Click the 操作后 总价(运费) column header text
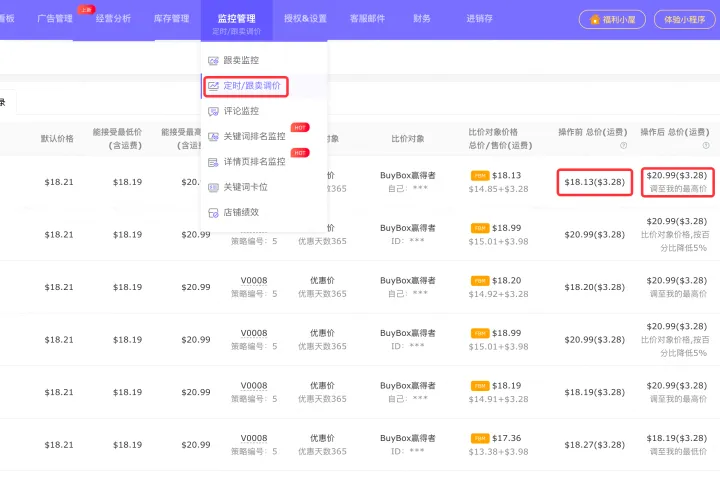Image resolution: width=720 pixels, height=479 pixels. (x=675, y=132)
